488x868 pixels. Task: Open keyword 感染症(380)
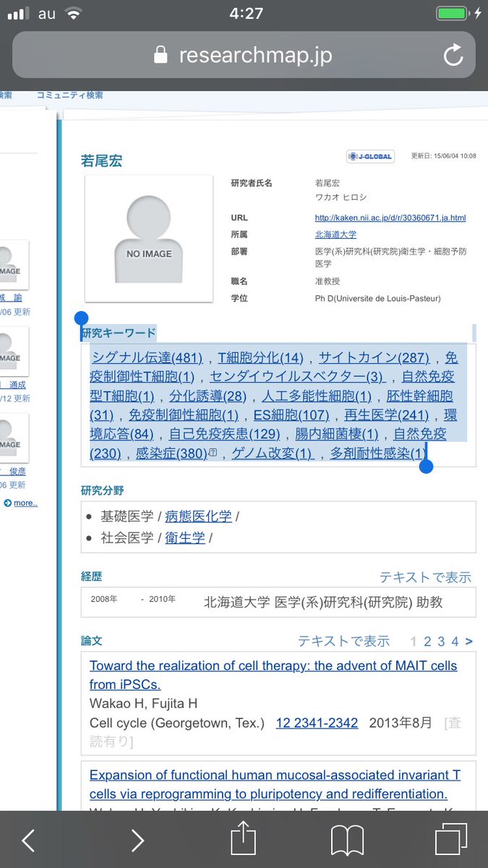171,454
